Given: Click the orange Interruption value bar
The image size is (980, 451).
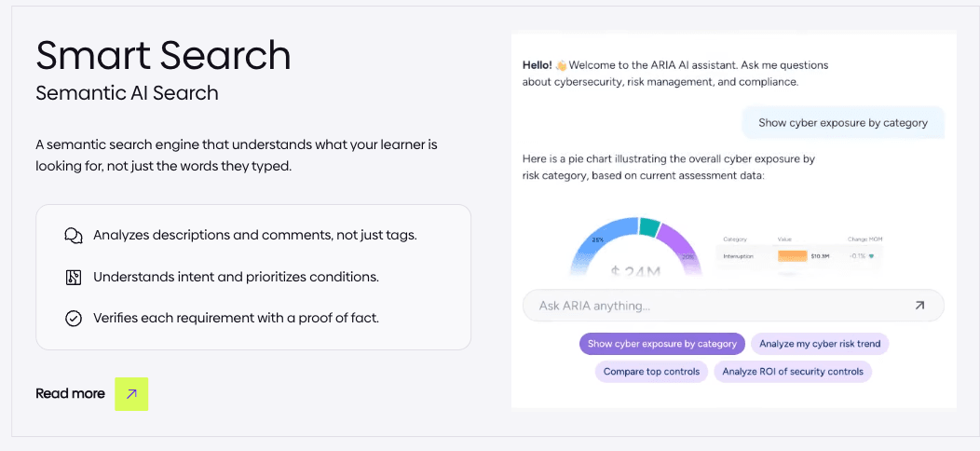Looking at the screenshot, I should coord(792,256).
